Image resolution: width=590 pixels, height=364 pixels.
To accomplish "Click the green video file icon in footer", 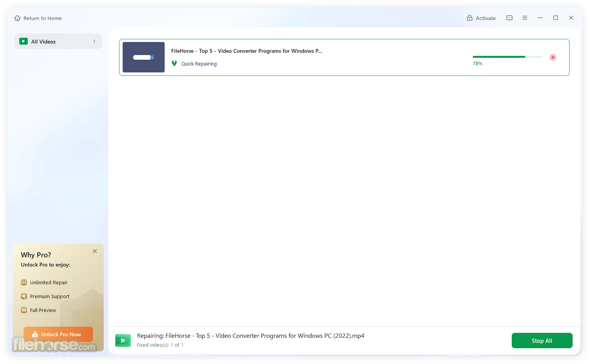I will [123, 341].
